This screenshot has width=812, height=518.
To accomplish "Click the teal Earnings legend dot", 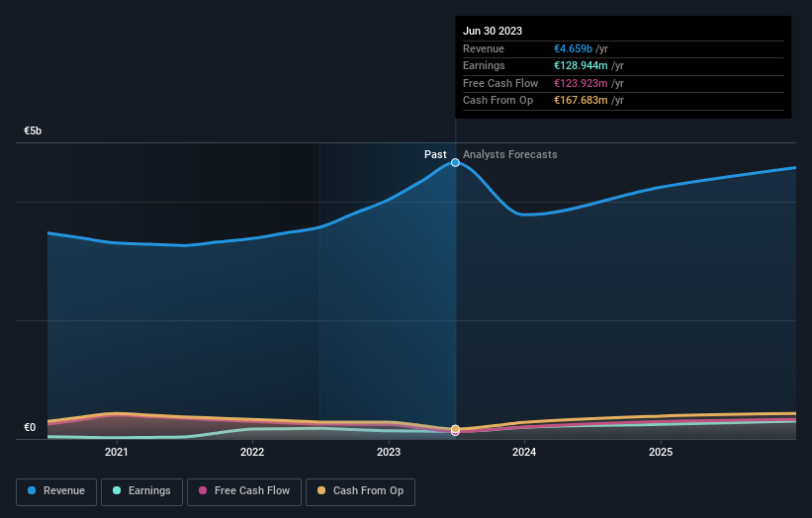I will tap(117, 490).
